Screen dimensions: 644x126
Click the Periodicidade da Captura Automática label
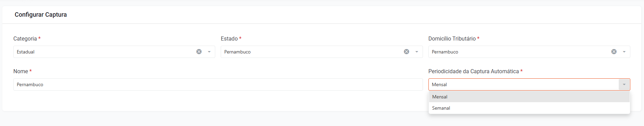coord(474,71)
